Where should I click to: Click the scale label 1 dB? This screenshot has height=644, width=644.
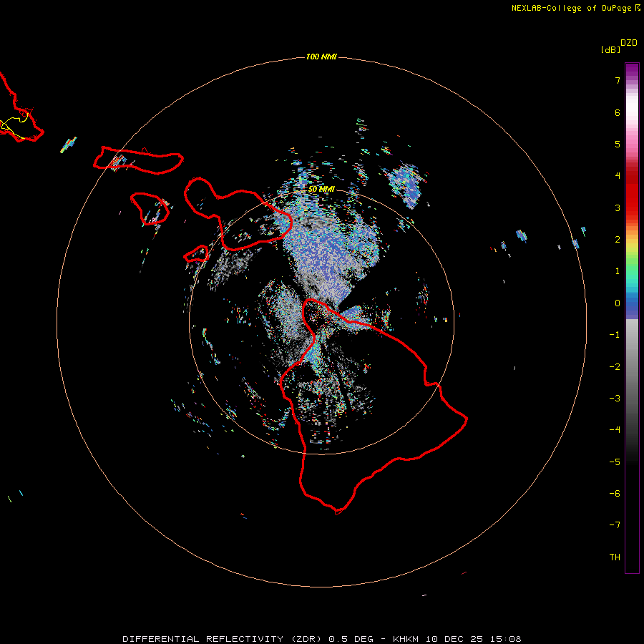tap(618, 271)
